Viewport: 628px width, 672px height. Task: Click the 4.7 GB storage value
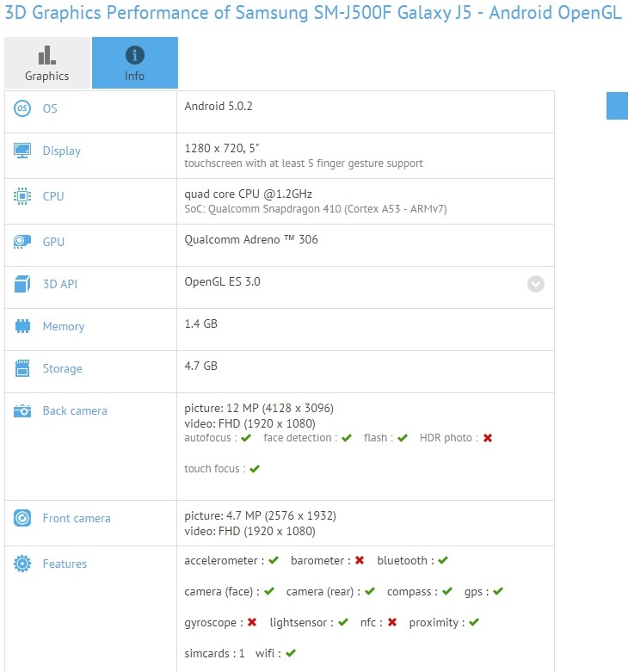pos(201,366)
